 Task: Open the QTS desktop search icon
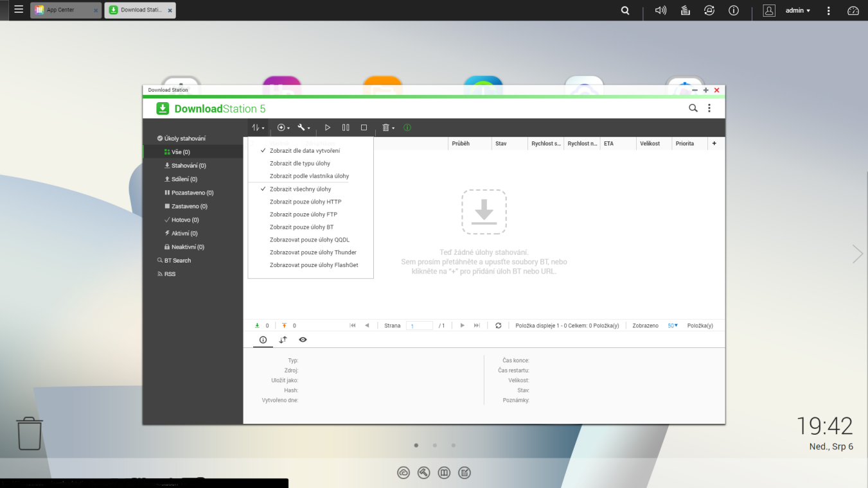pyautogui.click(x=625, y=10)
